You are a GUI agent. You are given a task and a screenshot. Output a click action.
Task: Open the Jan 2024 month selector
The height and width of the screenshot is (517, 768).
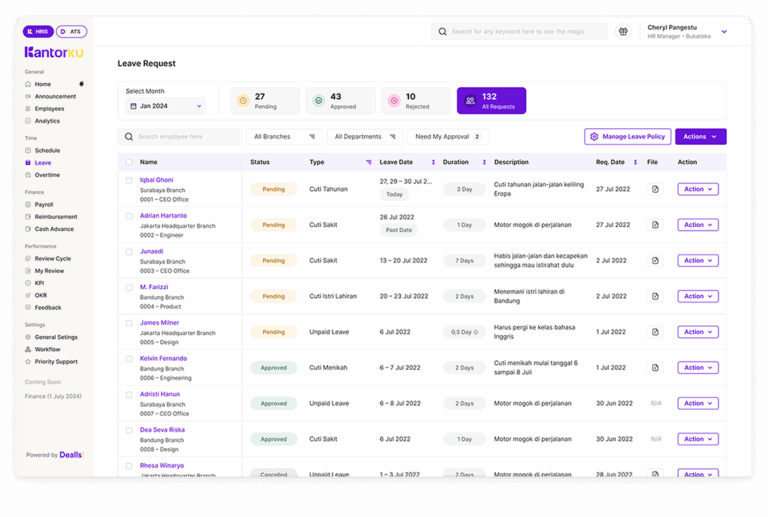165,106
